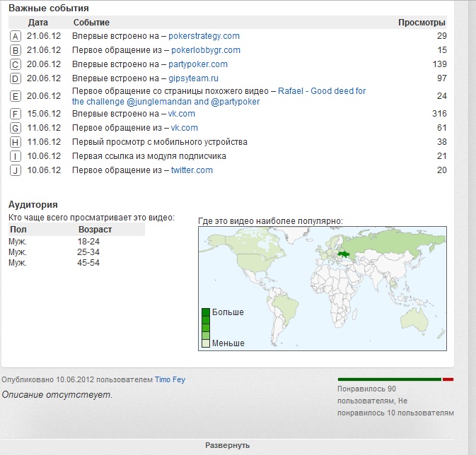Click event marker H icon
The width and height of the screenshot is (476, 455).
pos(15,142)
